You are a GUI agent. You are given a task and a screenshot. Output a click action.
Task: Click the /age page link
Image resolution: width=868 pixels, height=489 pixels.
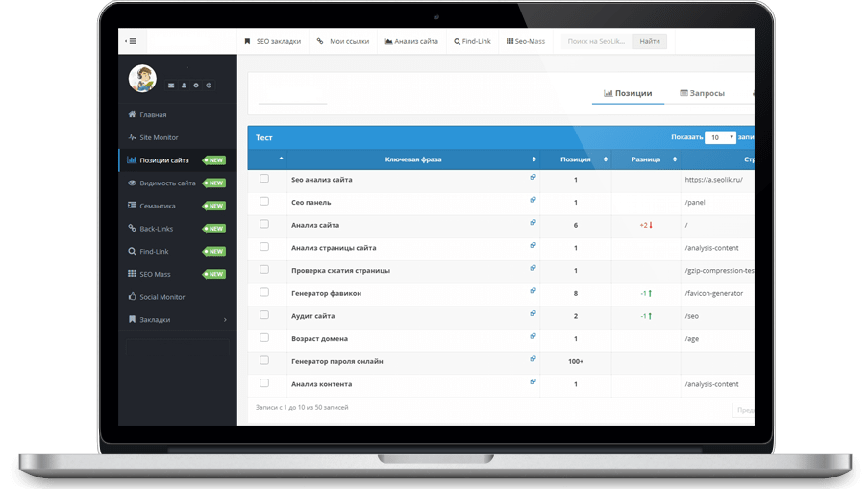point(691,338)
